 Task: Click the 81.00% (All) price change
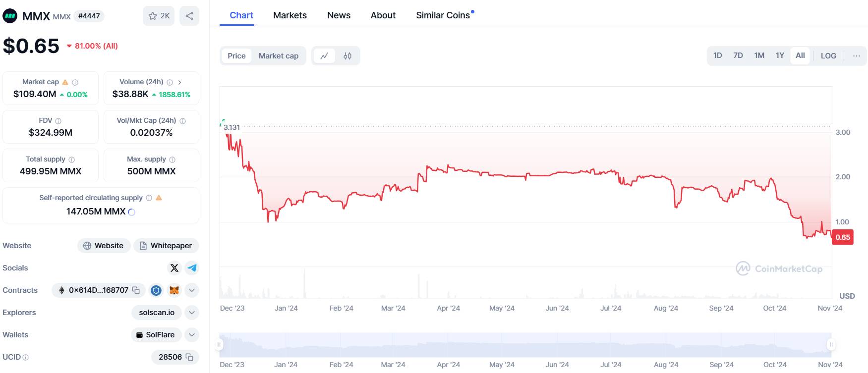tap(92, 46)
